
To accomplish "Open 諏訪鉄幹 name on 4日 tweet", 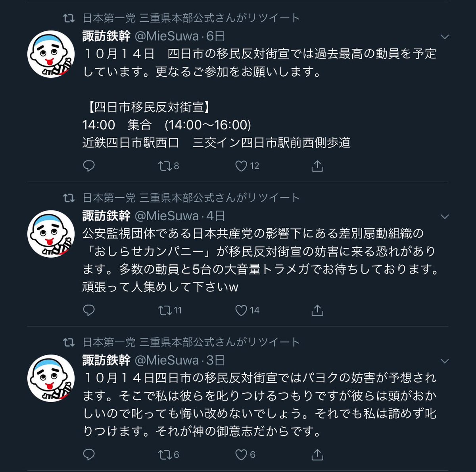I will click(106, 216).
